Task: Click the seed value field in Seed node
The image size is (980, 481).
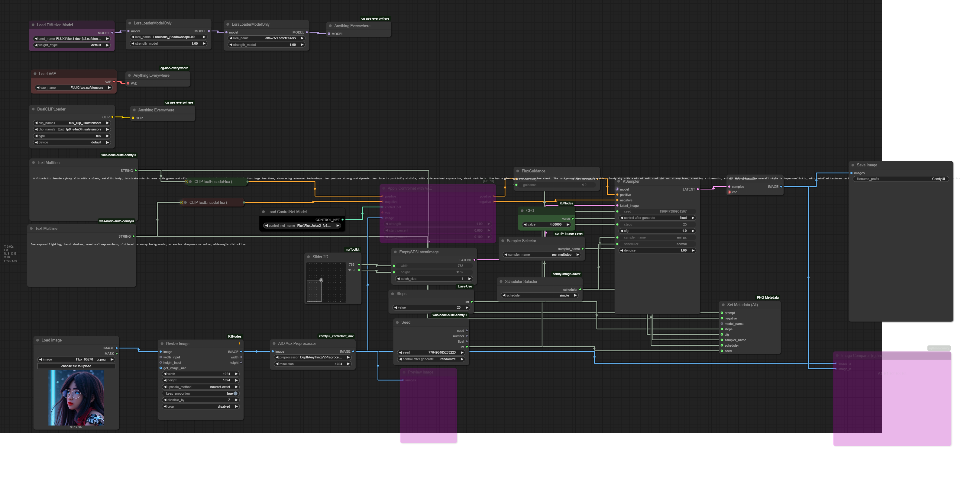Action: point(432,353)
